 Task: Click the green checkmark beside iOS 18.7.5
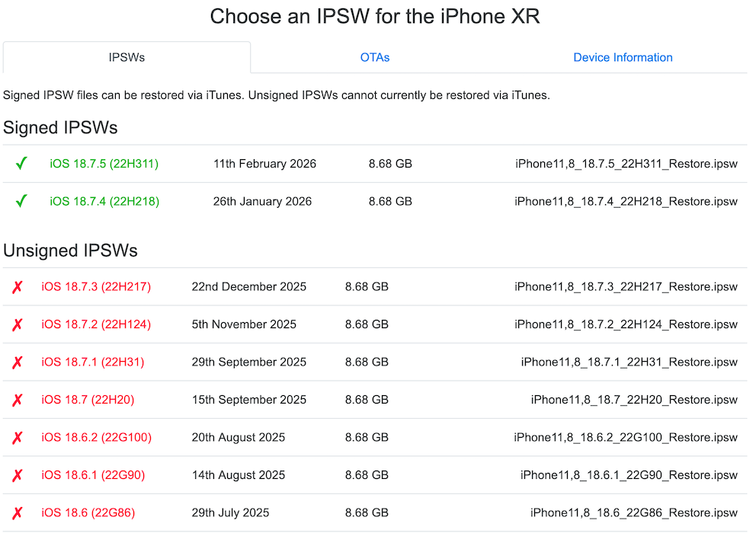[x=21, y=164]
